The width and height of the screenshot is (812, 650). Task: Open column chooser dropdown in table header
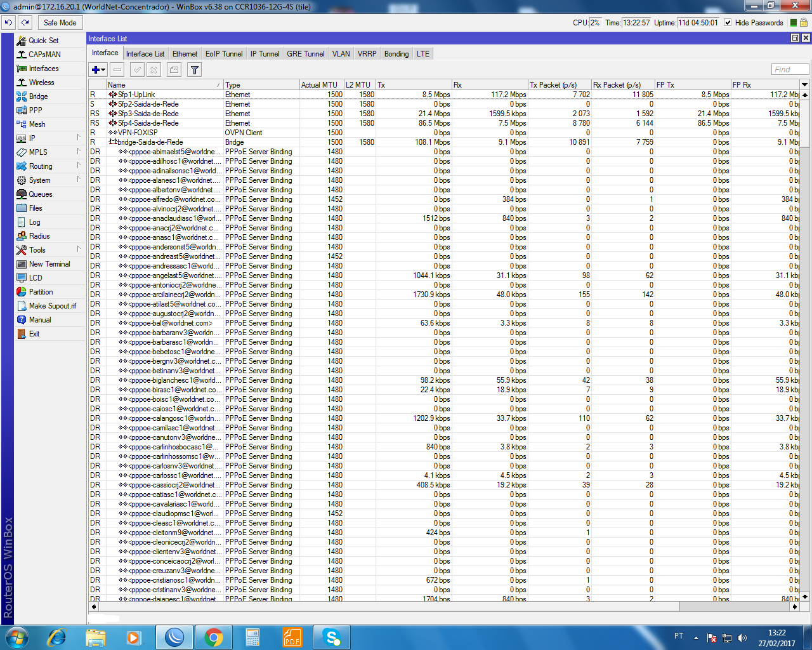[805, 84]
